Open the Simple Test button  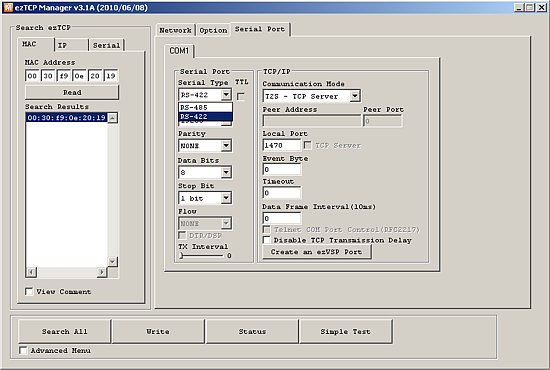coord(346,331)
